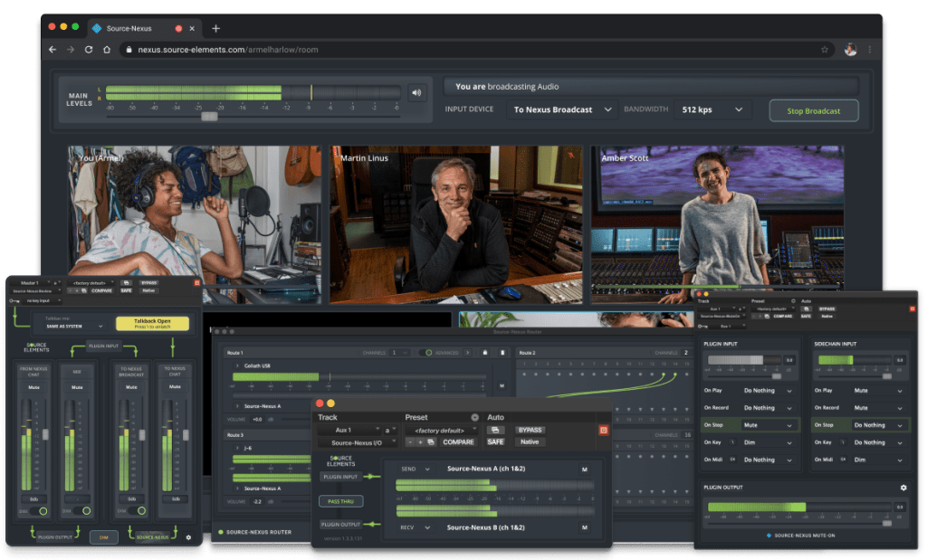927x560 pixels.
Task: Open new browser tab with plus icon
Action: point(215,28)
